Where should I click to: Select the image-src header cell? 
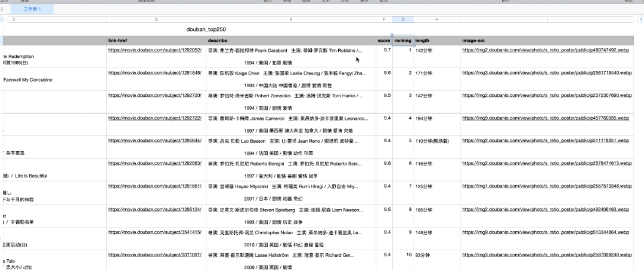tap(547, 41)
